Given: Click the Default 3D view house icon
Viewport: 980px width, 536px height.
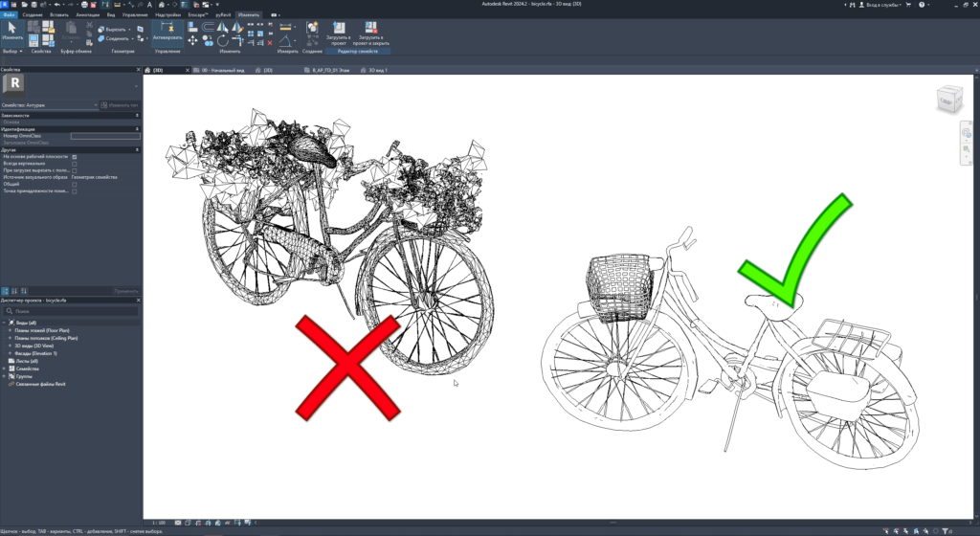Looking at the screenshot, I should pyautogui.click(x=161, y=5).
